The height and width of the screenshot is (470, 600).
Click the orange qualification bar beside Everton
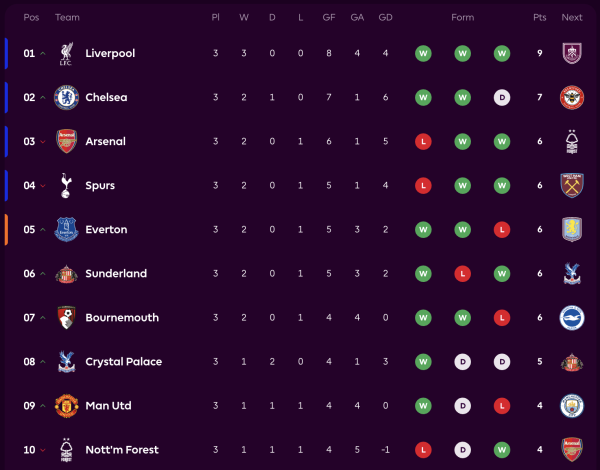pyautogui.click(x=6, y=229)
